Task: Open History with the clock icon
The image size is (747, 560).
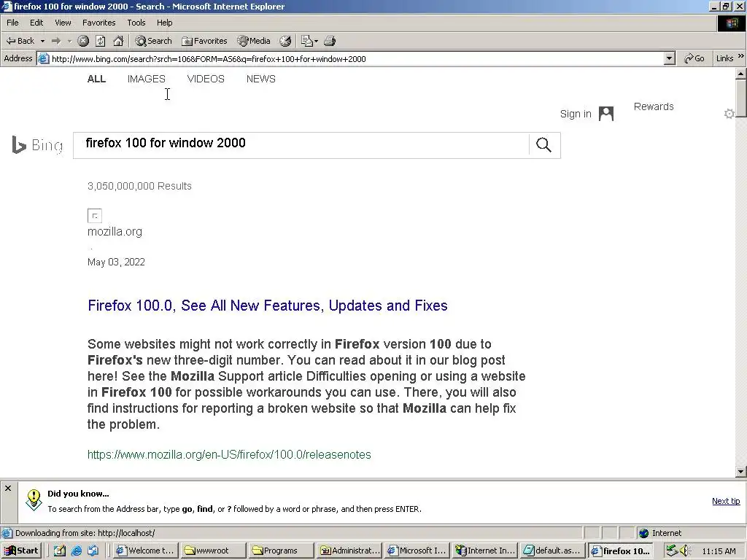Action: (x=285, y=41)
